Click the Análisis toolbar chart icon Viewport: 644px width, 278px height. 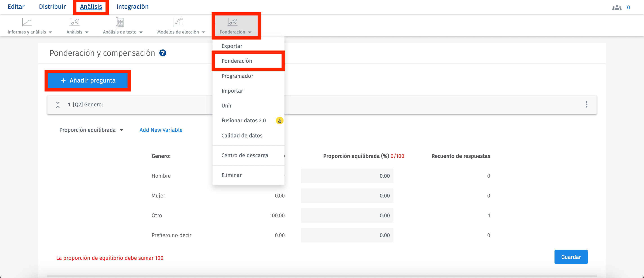pyautogui.click(x=74, y=22)
